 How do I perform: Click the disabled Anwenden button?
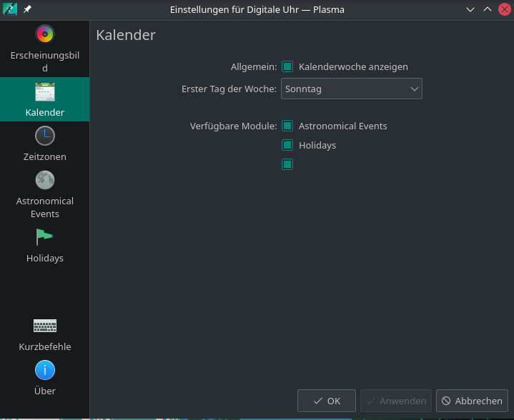[396, 401]
